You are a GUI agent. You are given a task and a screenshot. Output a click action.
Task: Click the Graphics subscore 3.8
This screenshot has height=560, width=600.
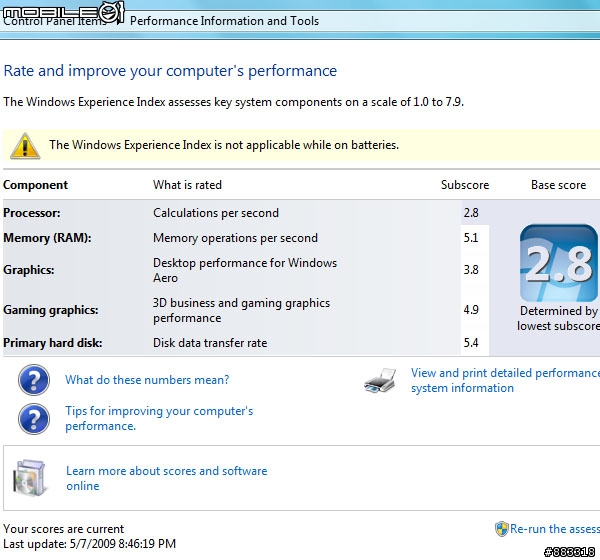click(471, 270)
